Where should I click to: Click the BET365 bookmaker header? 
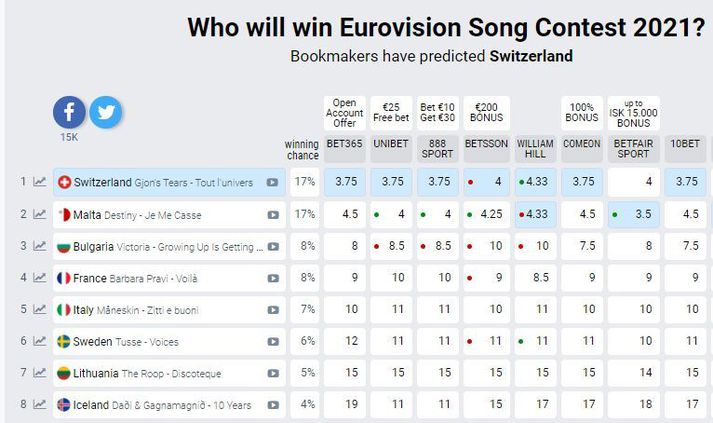(x=345, y=149)
